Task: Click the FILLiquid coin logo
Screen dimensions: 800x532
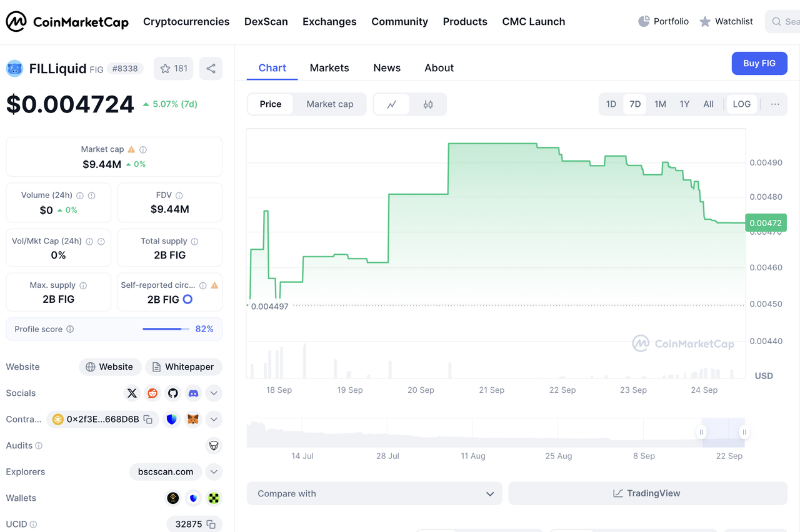Action: click(x=14, y=69)
